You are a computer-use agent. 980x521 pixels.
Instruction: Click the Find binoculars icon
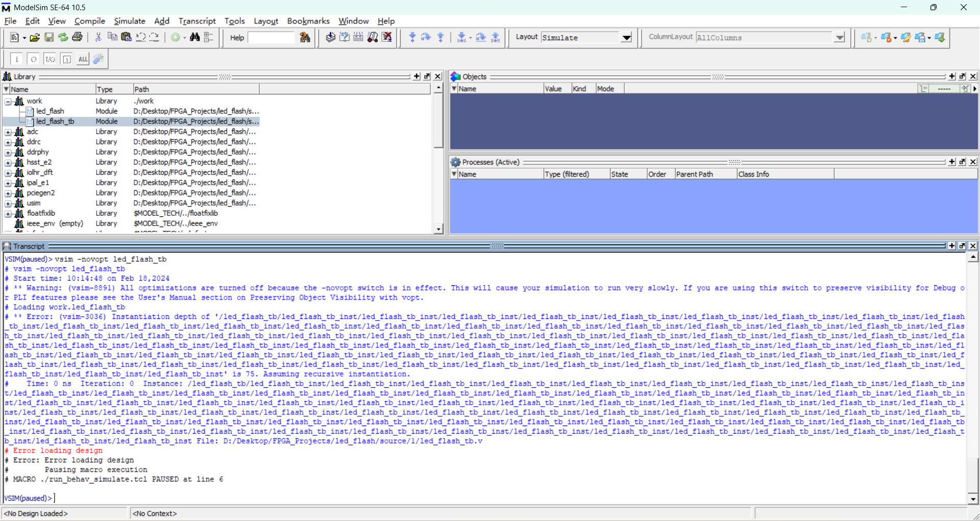point(194,37)
